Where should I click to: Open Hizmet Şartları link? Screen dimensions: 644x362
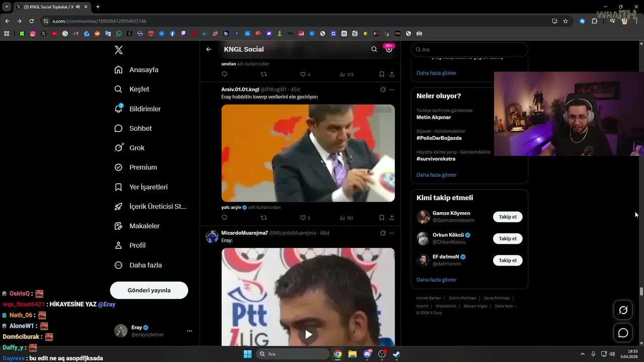[x=429, y=298]
